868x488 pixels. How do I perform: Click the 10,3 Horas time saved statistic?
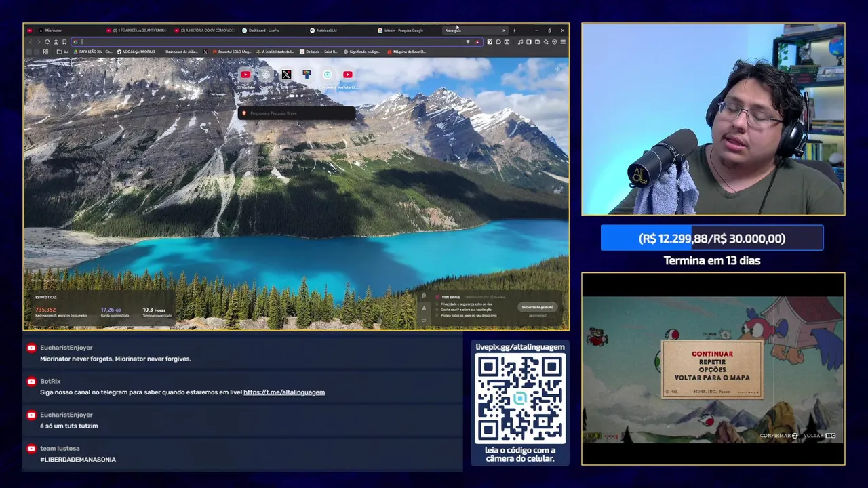tap(153, 310)
